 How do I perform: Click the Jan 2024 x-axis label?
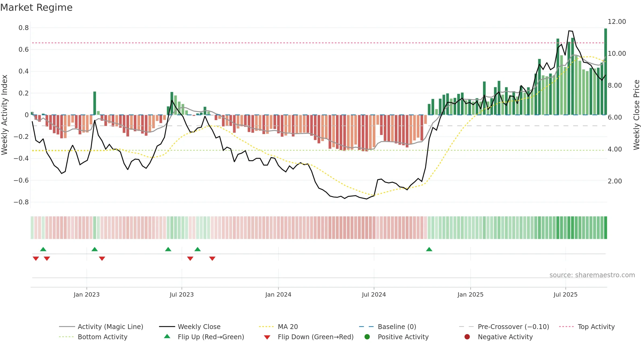[278, 295]
